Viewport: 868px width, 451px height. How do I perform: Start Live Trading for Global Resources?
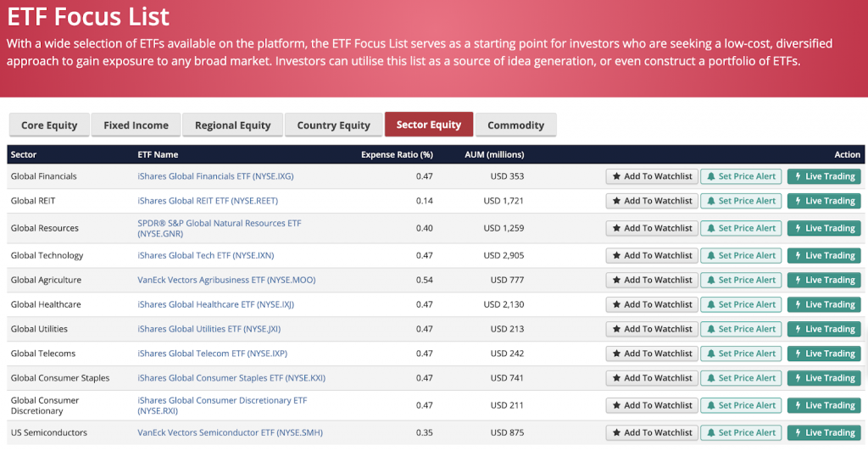click(825, 228)
